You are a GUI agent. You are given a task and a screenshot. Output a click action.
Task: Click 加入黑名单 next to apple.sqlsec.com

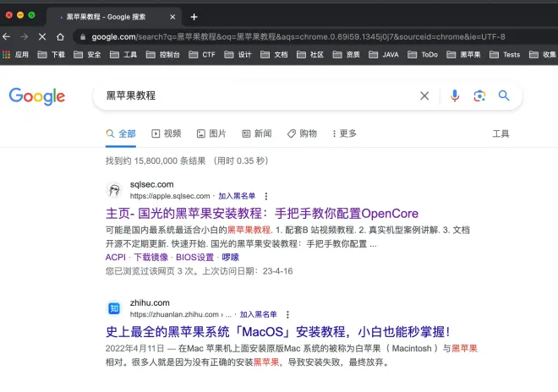tap(237, 196)
